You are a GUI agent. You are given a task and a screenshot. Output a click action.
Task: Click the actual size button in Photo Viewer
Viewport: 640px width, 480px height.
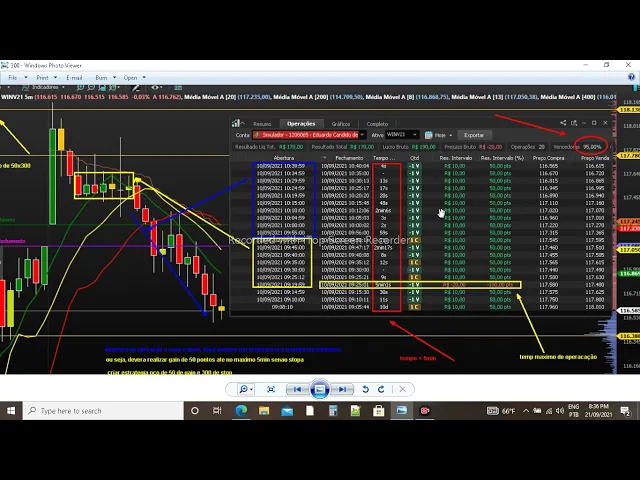pos(271,389)
